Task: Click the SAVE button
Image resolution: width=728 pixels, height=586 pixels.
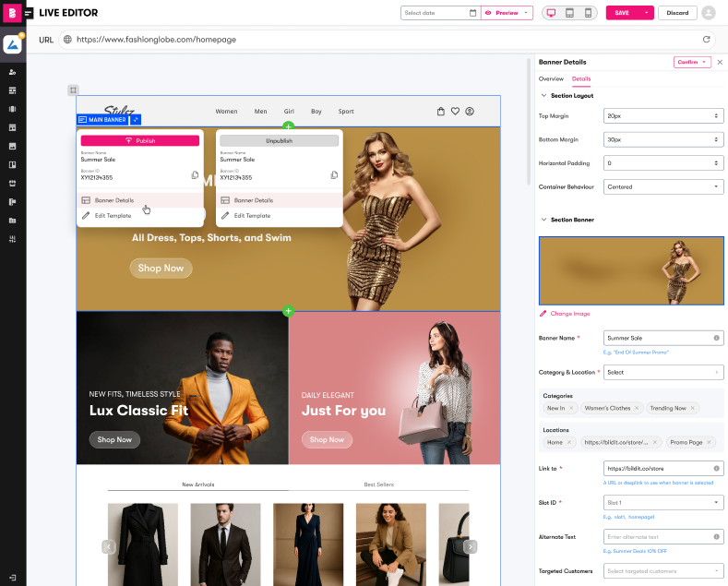Action: point(622,13)
